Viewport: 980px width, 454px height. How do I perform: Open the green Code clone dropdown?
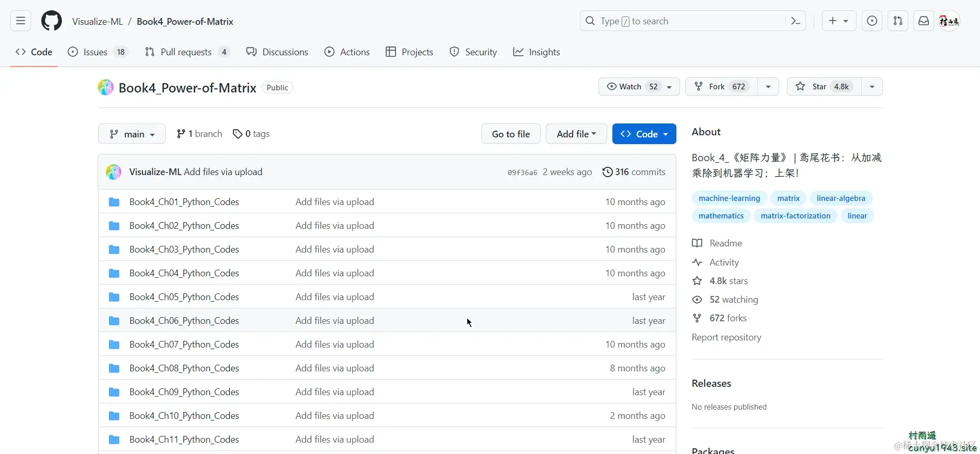644,134
